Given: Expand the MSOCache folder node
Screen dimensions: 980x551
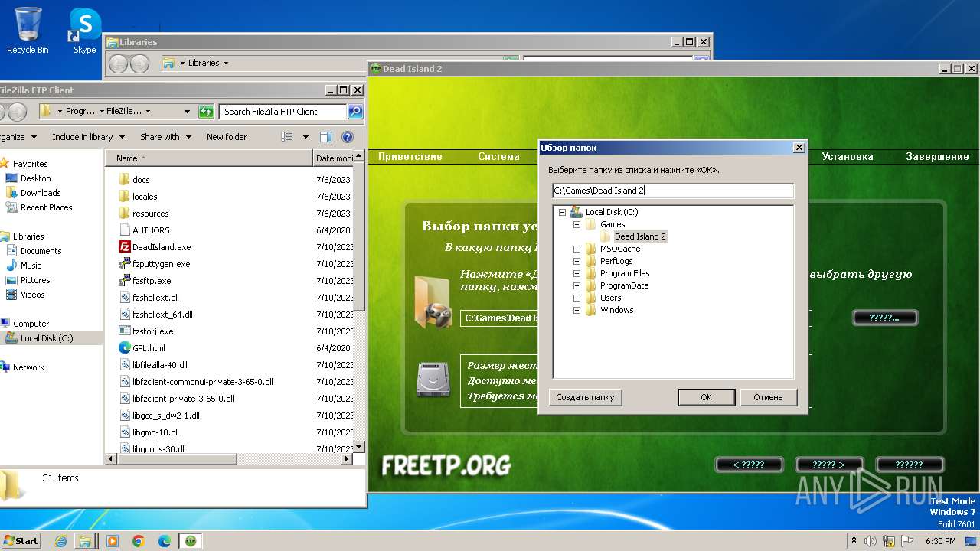Looking at the screenshot, I should (577, 249).
